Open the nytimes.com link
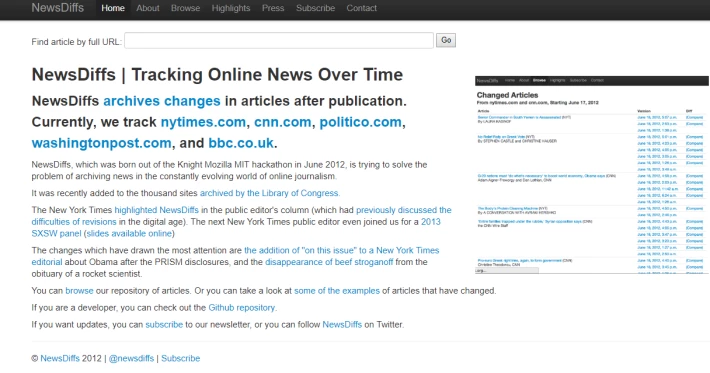Image resolution: width=710 pixels, height=373 pixels. pos(203,122)
